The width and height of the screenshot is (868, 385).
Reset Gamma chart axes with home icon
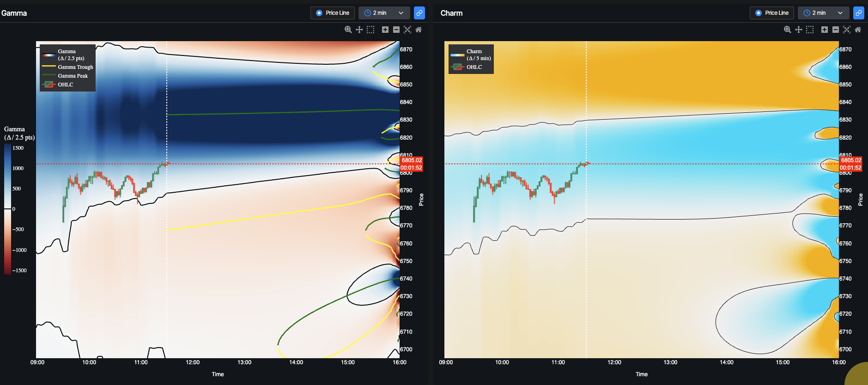[x=419, y=30]
